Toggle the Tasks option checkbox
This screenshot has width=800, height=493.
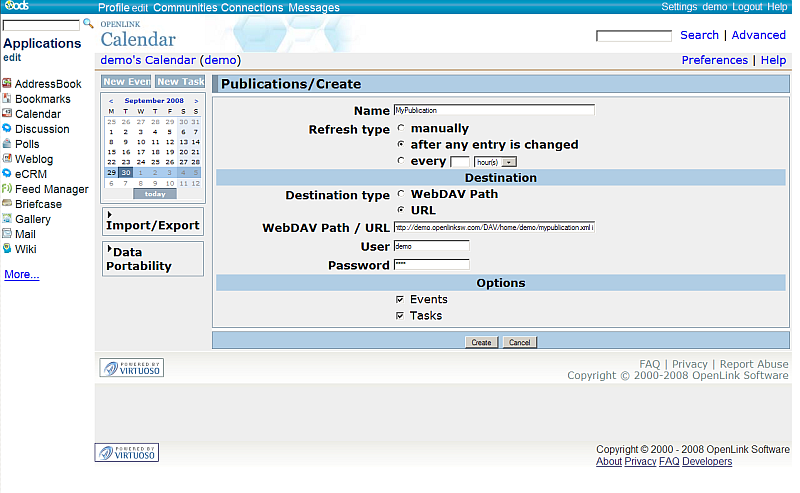(400, 315)
